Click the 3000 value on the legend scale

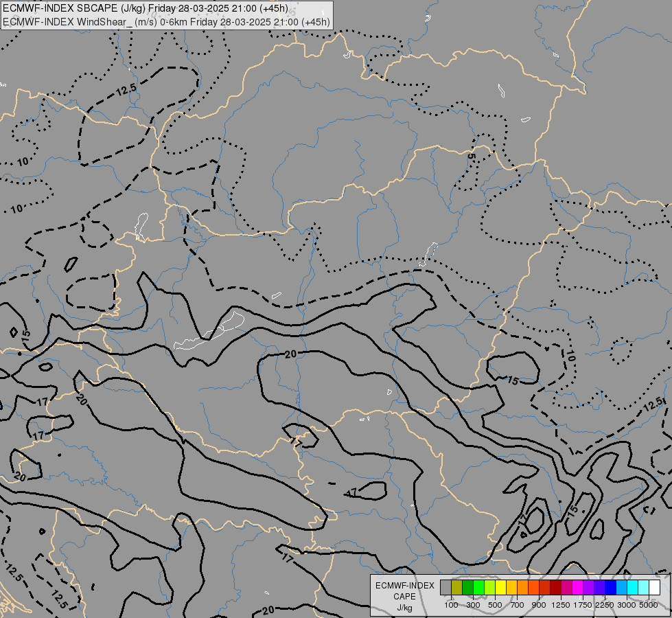(627, 605)
